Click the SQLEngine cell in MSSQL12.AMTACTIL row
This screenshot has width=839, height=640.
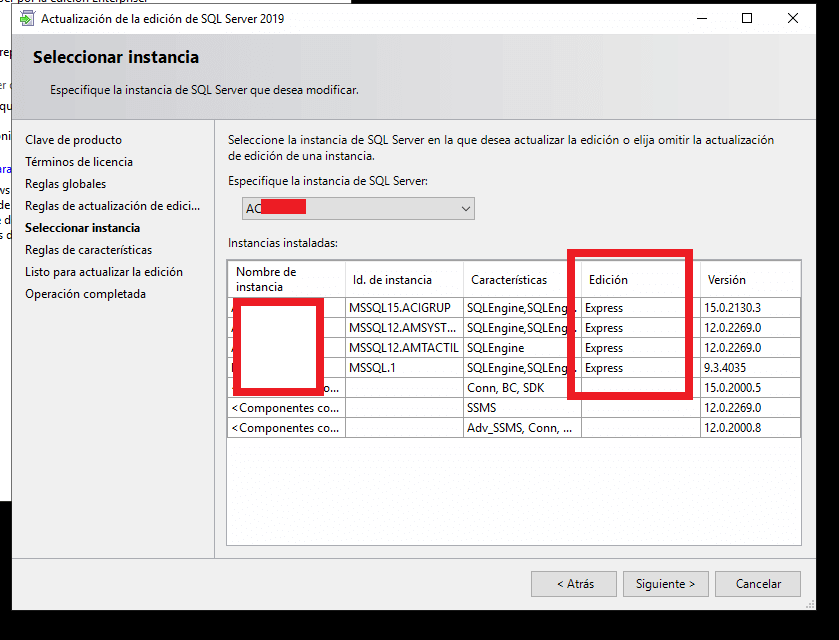coord(522,348)
